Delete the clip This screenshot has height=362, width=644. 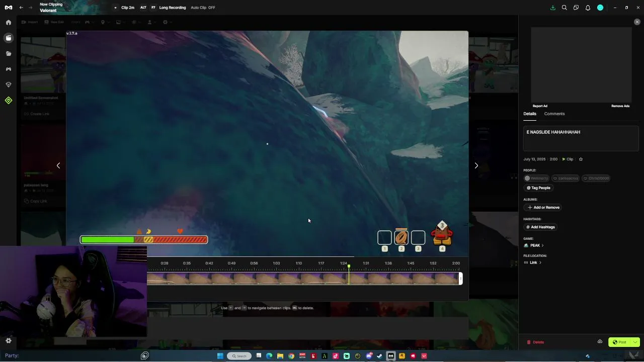pos(535,342)
